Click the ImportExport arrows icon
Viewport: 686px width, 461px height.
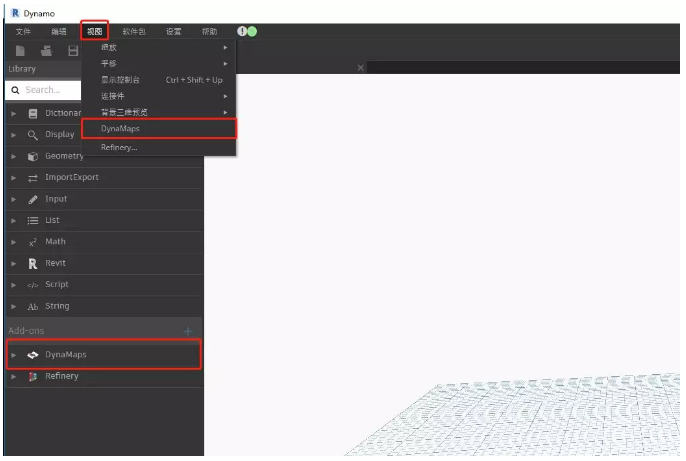(33, 178)
